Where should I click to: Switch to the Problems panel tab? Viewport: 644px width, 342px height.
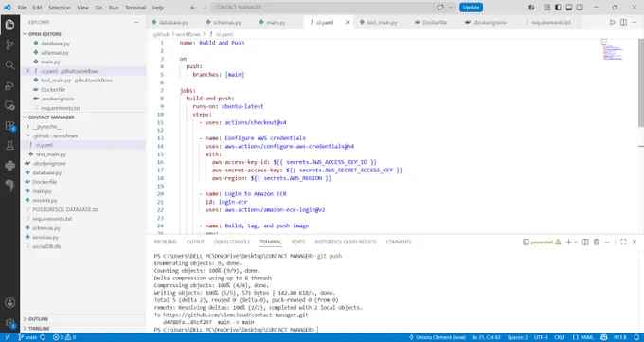tap(165, 242)
